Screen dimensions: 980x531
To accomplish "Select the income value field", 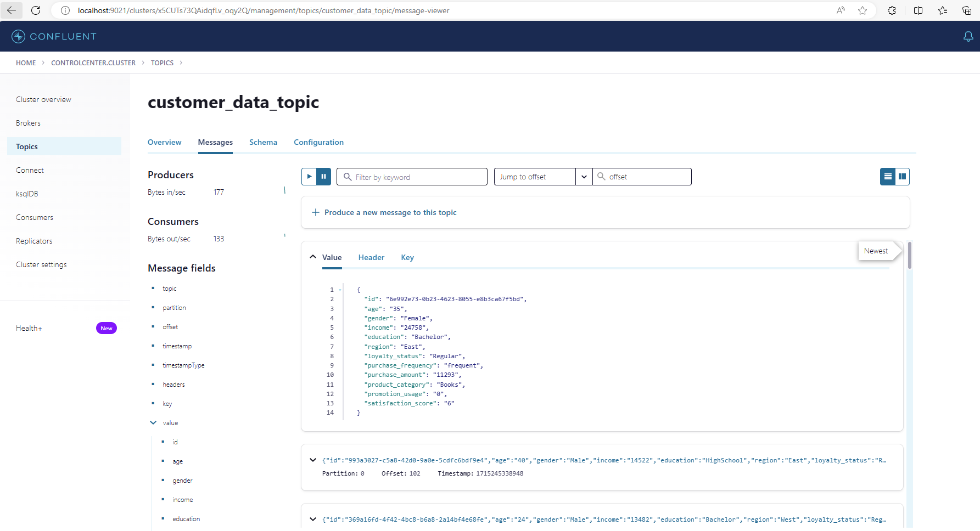I will (182, 500).
